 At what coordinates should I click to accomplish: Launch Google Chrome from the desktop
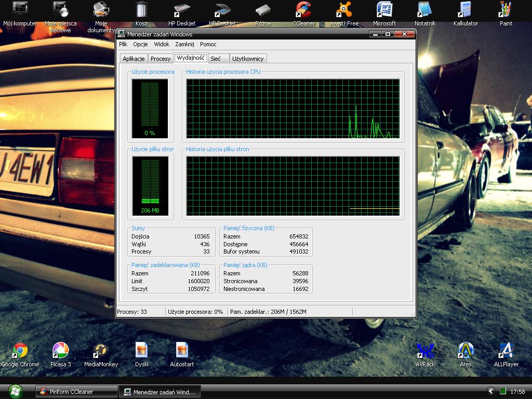point(20,351)
